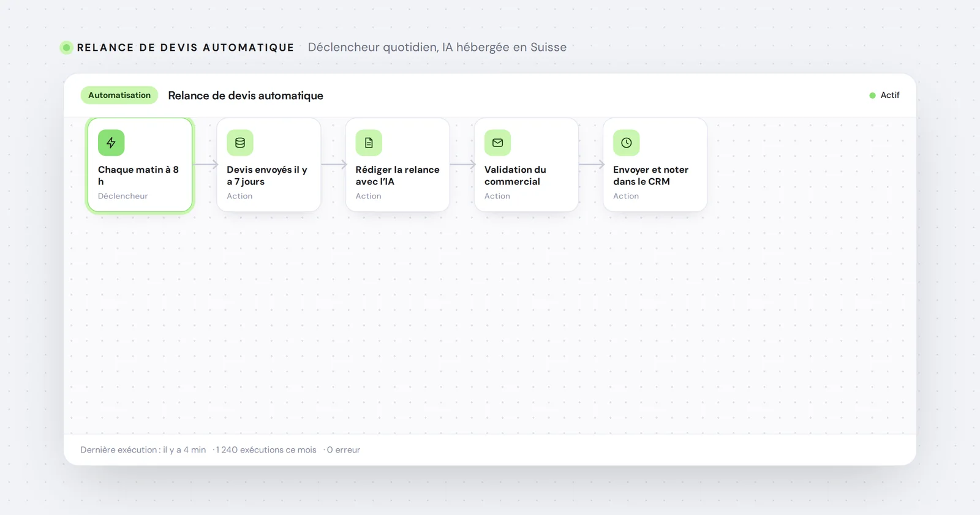Click the clock icon on Envoyer et noter card

tap(627, 143)
